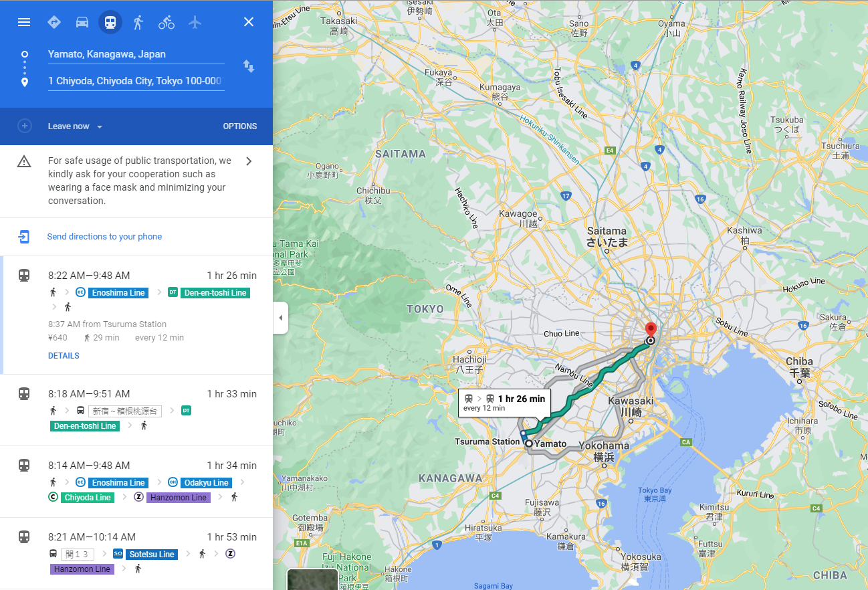Expand the face mask safety notice
Screen dimensions: 868x590
click(x=136, y=181)
